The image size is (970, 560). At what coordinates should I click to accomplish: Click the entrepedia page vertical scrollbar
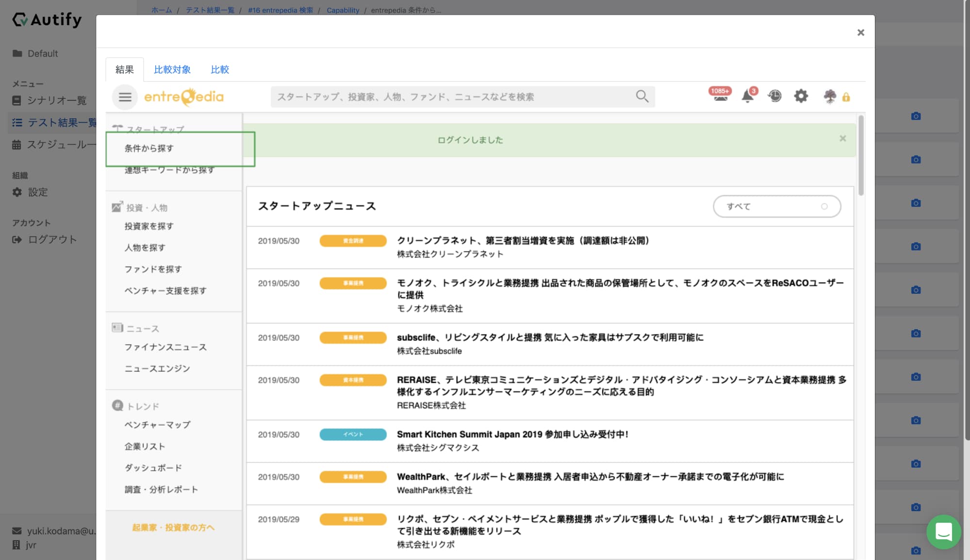[x=861, y=155]
